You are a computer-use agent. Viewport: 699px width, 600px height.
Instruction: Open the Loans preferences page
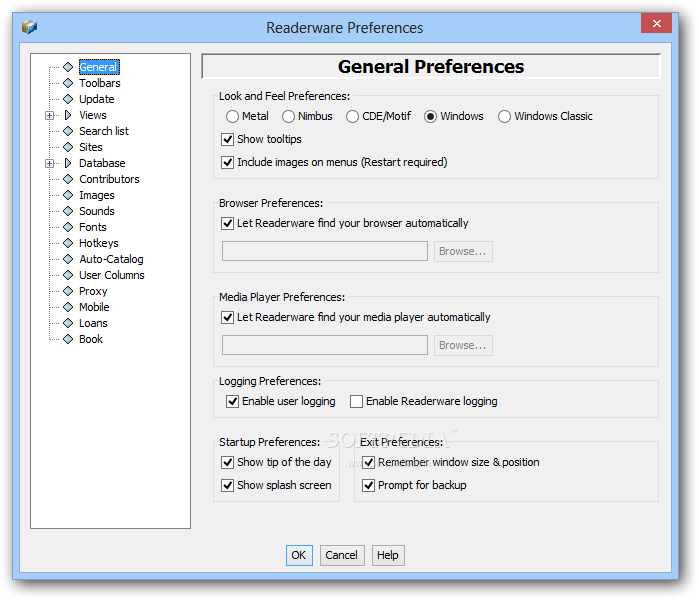coord(93,323)
